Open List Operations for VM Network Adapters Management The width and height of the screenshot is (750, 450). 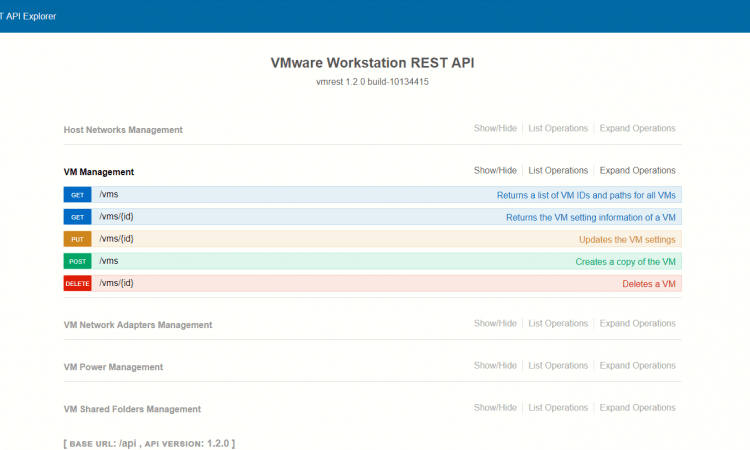pos(558,323)
